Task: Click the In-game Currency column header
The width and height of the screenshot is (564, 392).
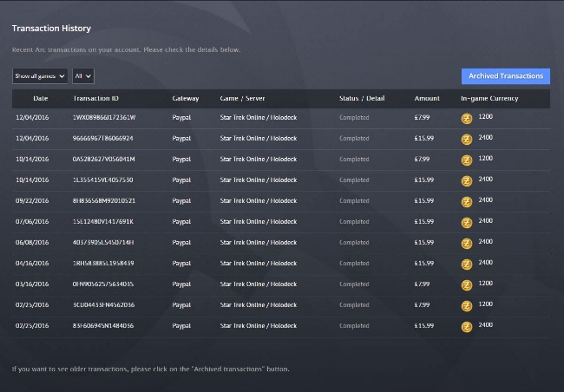Action: [x=489, y=99]
